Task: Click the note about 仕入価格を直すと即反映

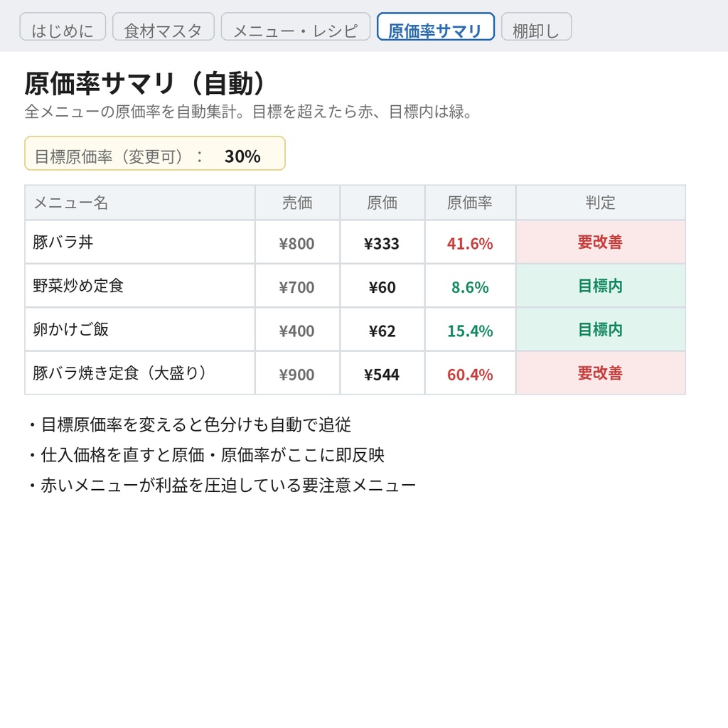Action: (x=205, y=455)
